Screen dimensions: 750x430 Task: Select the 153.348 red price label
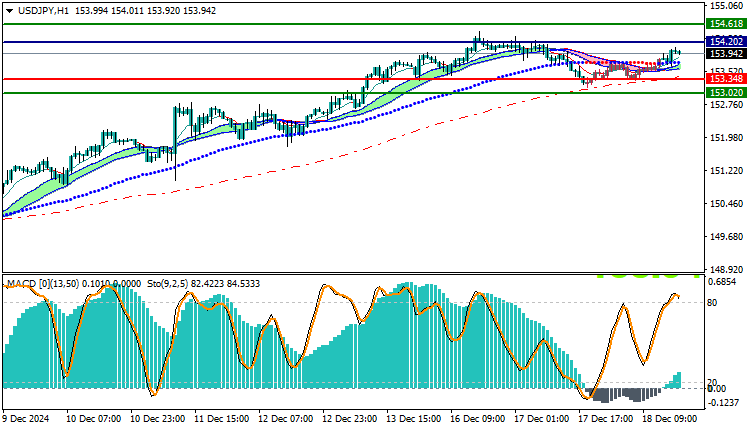pos(726,78)
